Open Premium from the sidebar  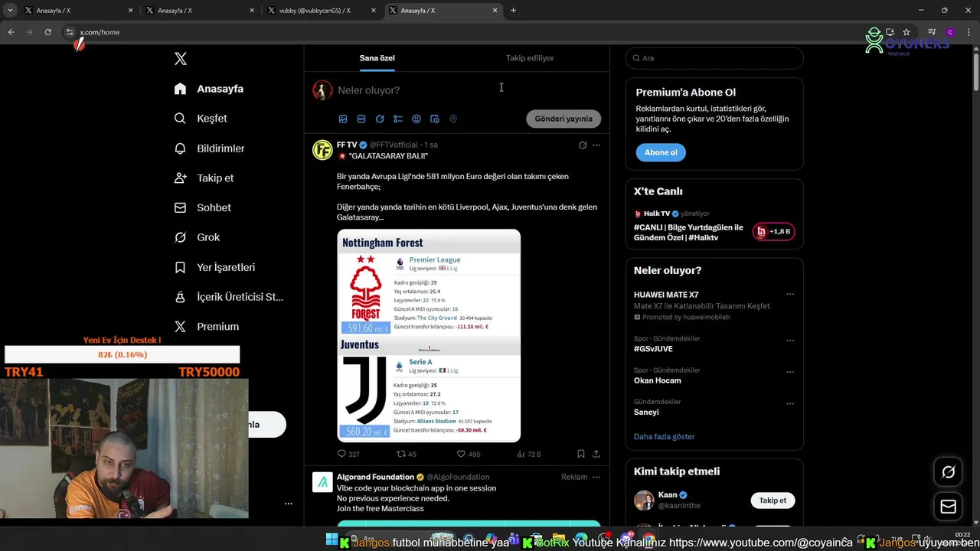point(207,326)
